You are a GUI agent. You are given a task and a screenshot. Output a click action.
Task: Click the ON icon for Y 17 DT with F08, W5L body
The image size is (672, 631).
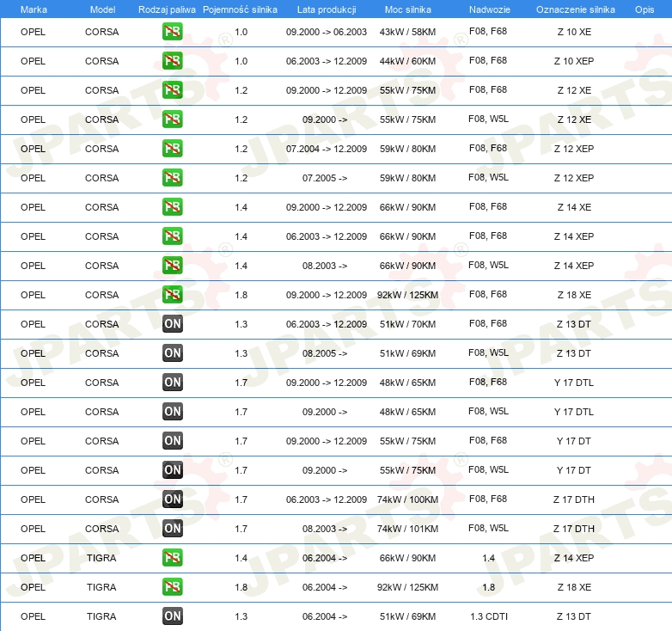pos(172,470)
